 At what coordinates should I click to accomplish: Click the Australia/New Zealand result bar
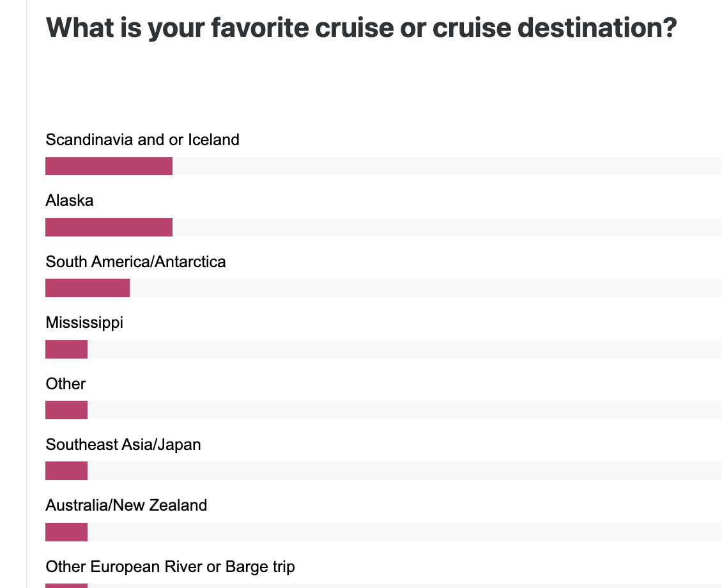click(x=66, y=532)
